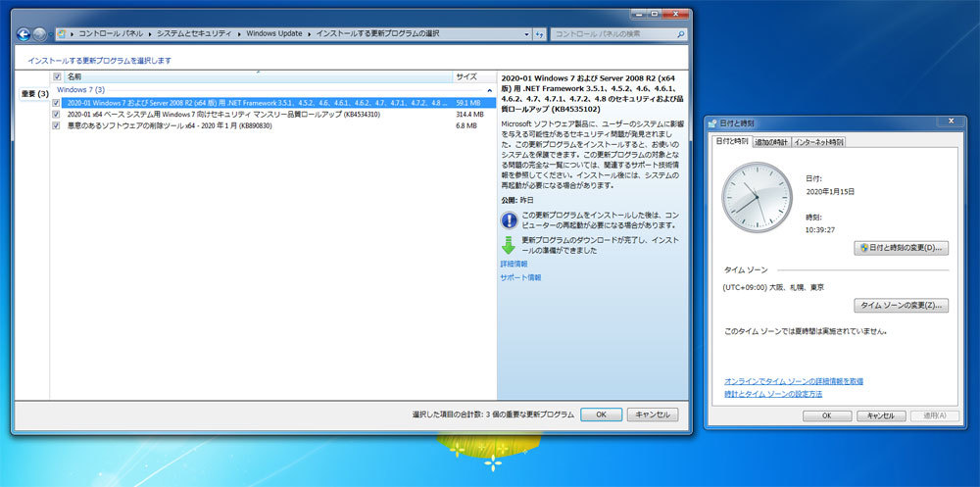Image resolution: width=980 pixels, height=487 pixels.
Task: Click the 日付と時刻の変更(D)... button
Action: (x=901, y=248)
